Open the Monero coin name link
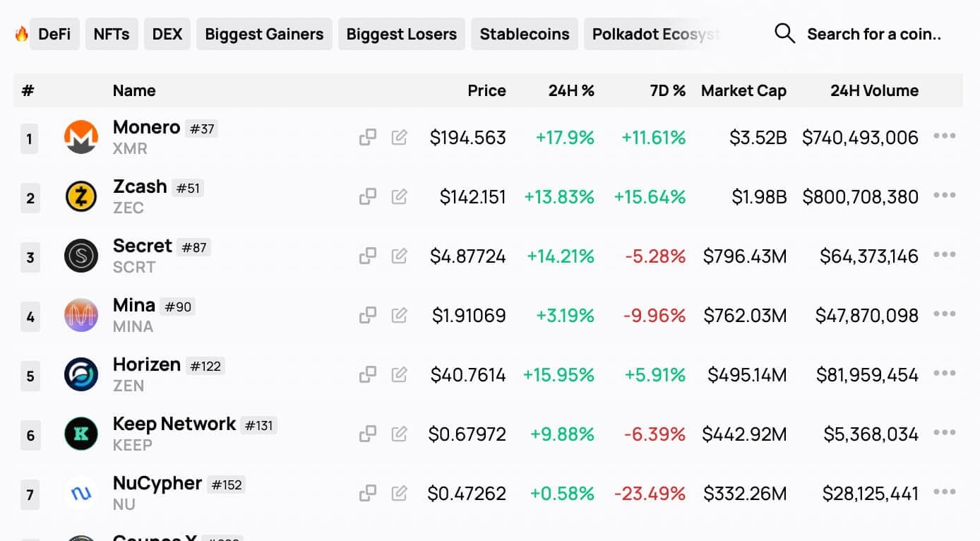Viewport: 980px width, 541px height. pyautogui.click(x=146, y=127)
